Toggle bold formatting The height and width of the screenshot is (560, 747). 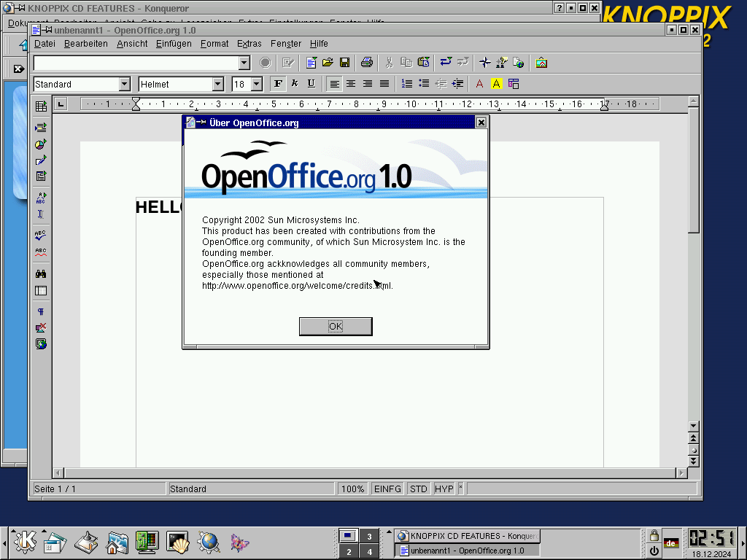click(x=278, y=84)
